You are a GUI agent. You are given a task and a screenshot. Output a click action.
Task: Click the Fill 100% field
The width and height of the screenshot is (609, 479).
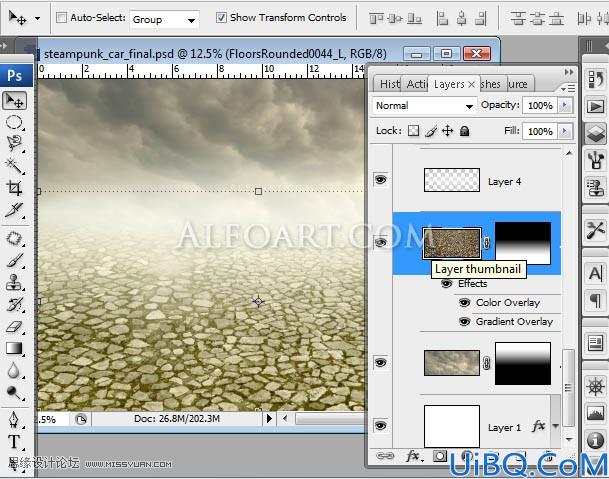tap(540, 131)
